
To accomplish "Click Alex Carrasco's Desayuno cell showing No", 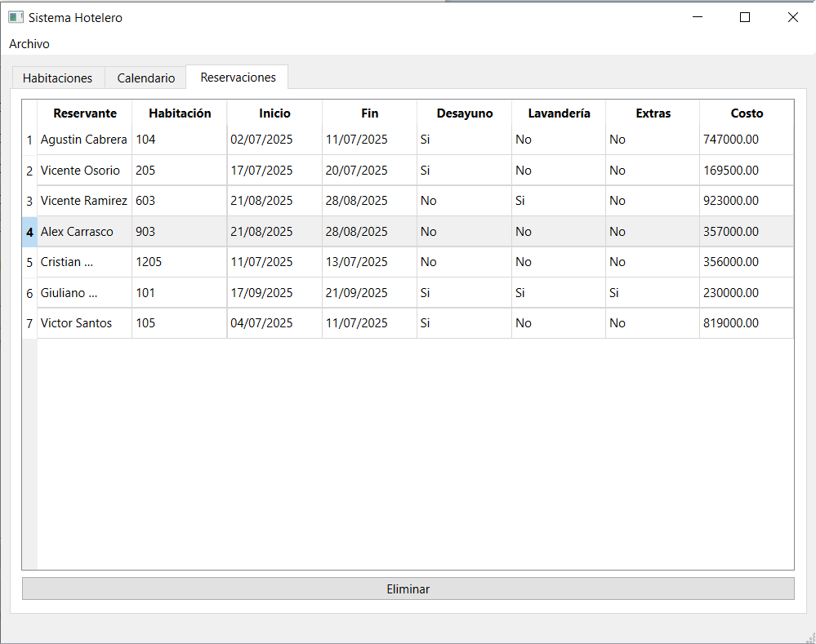I will point(464,232).
